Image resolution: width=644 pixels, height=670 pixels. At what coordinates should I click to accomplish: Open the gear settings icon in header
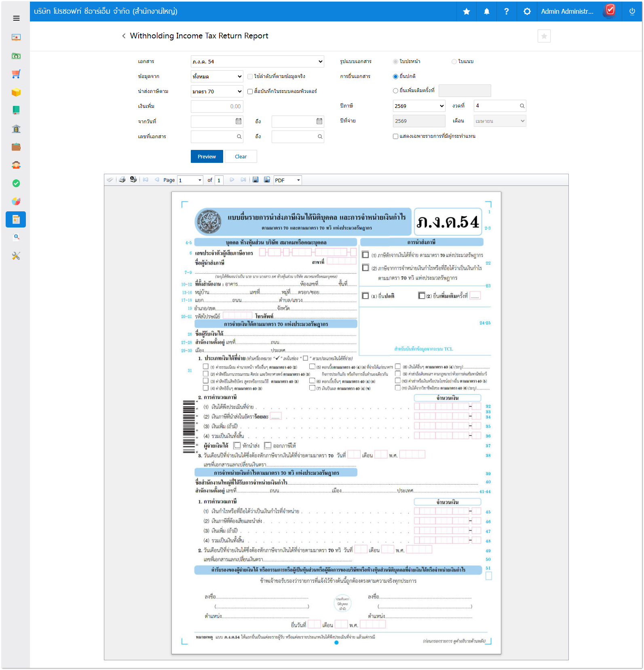[x=527, y=11]
